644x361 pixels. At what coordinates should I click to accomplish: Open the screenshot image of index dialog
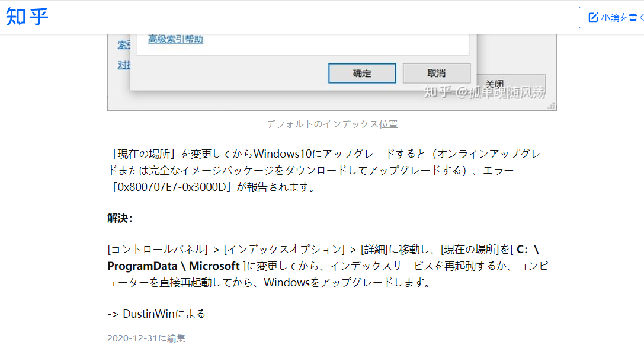pos(332,72)
